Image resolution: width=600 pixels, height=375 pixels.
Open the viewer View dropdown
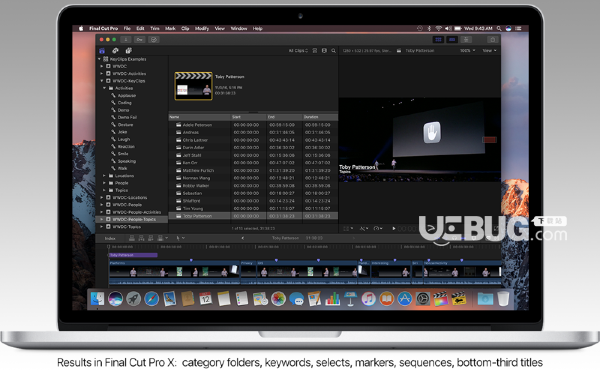click(x=489, y=51)
